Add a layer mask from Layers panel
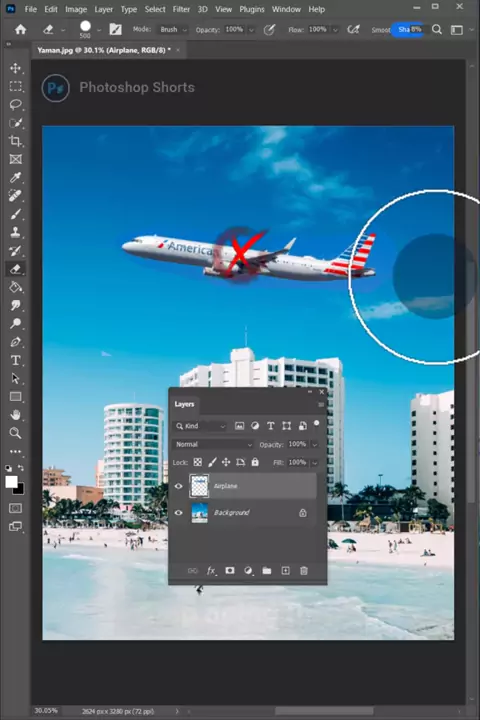Image resolution: width=480 pixels, height=720 pixels. click(230, 571)
